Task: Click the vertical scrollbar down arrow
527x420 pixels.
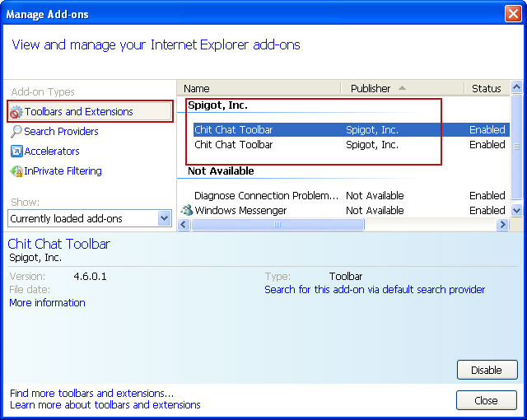Action: pyautogui.click(x=516, y=211)
